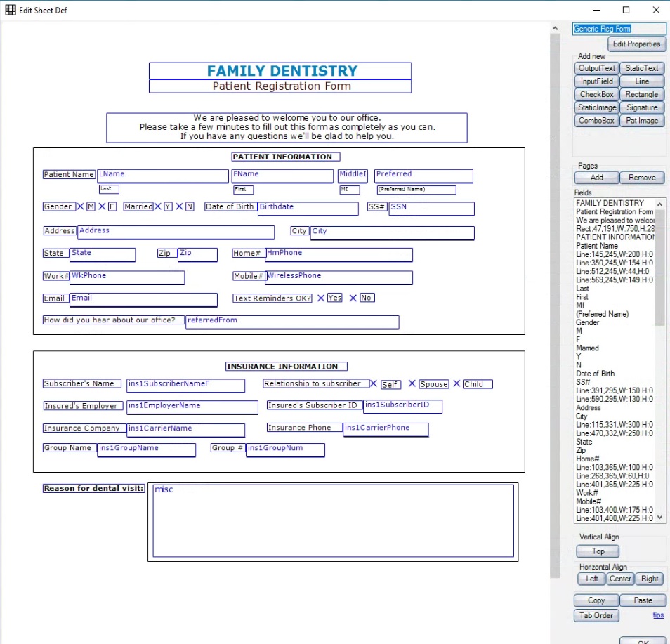Check Text Reminders No box
Image resolution: width=670 pixels, height=644 pixels.
pos(353,298)
